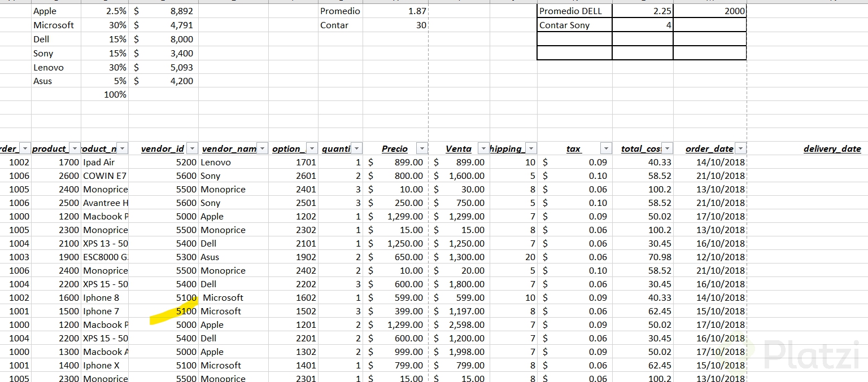868x382 pixels.
Task: Select the Ipad Air product cell
Action: click(x=104, y=162)
